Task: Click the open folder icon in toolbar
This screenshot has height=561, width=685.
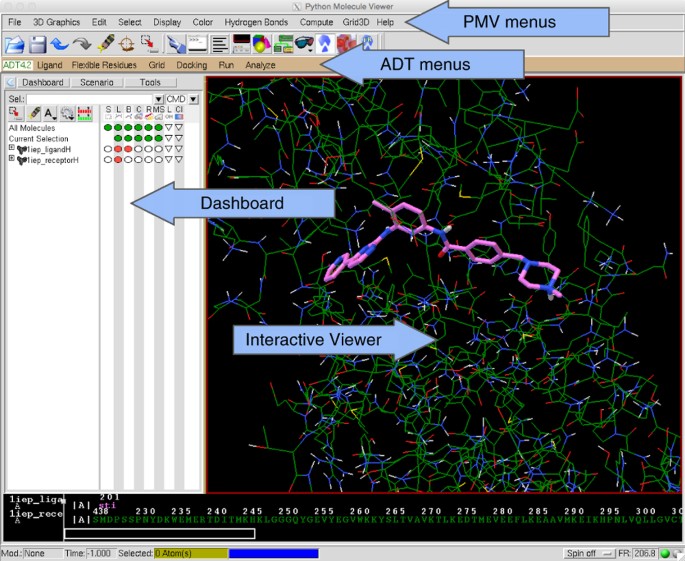Action: click(x=15, y=44)
